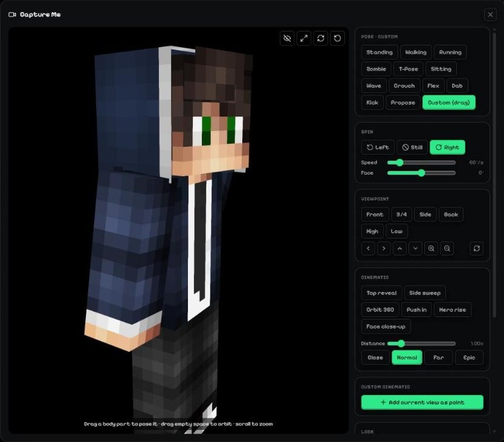Apply the Zombie pose
The image size is (504, 442).
[376, 69]
